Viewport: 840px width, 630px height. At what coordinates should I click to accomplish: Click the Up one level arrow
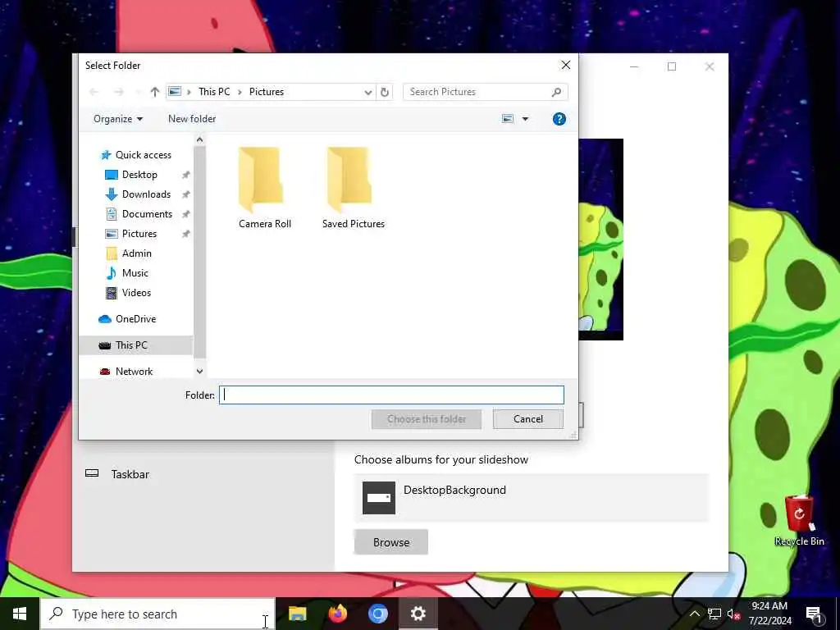pyautogui.click(x=155, y=92)
